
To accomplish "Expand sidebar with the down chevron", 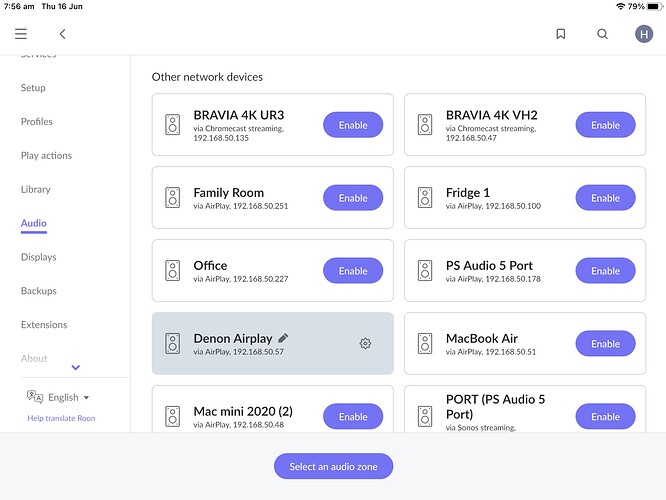I will pyautogui.click(x=76, y=367).
